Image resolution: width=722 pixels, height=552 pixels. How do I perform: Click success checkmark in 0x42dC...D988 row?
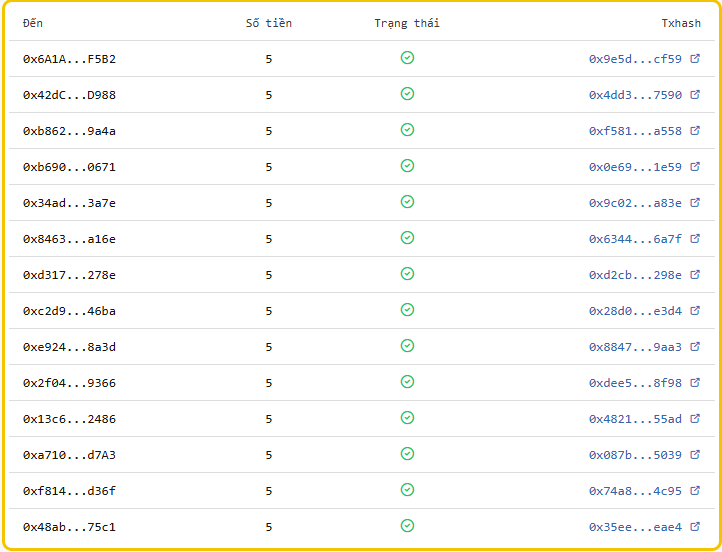(x=407, y=93)
